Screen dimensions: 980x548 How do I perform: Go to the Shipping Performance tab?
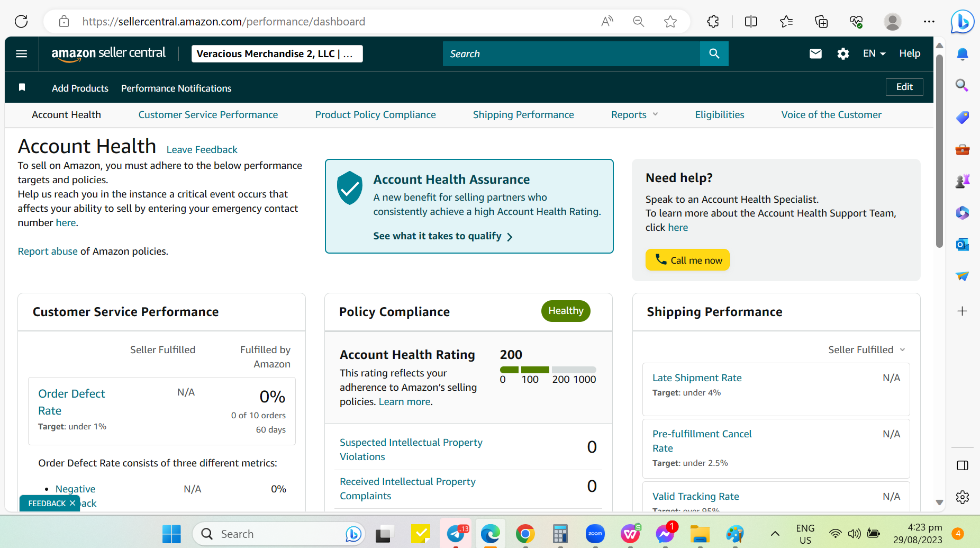click(x=523, y=114)
